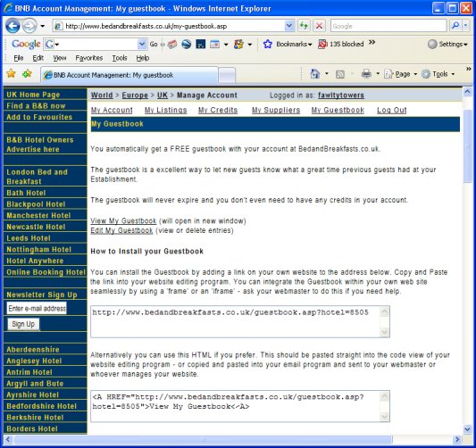Click the 135 blocked popup blocker icon
The width and height of the screenshot is (476, 448).
(x=341, y=45)
